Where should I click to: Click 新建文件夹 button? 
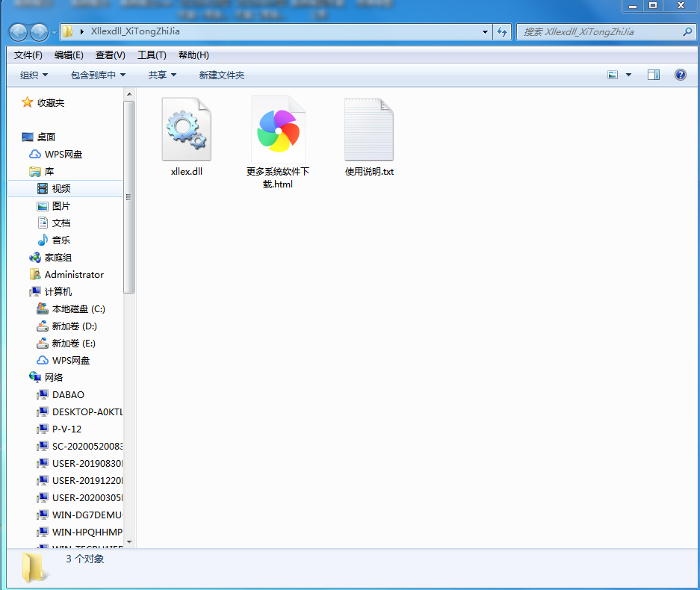click(x=221, y=75)
